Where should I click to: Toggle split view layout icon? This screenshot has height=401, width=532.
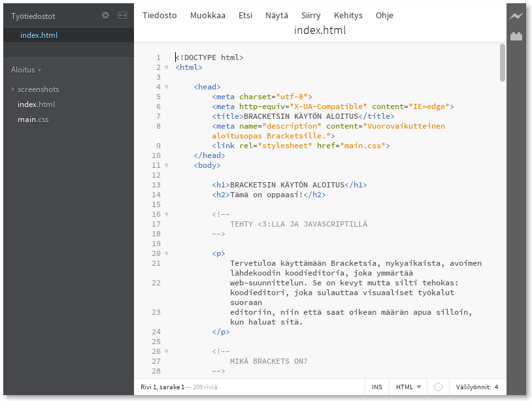coord(122,16)
